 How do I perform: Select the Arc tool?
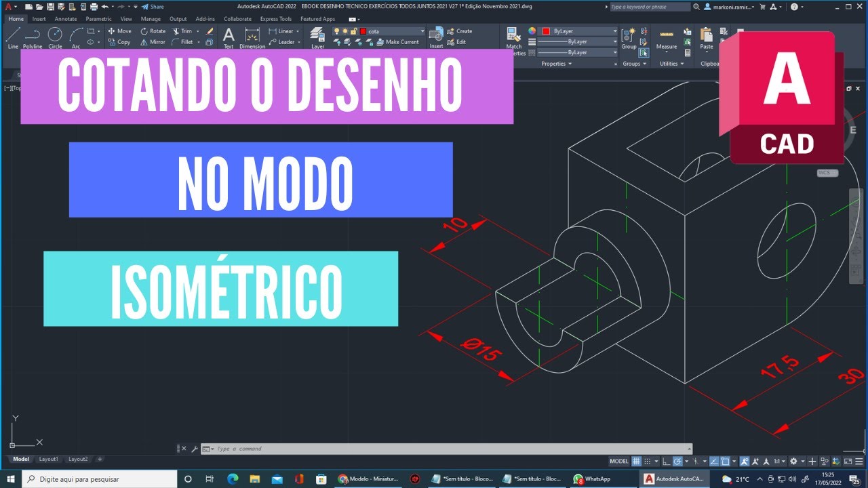click(x=76, y=38)
